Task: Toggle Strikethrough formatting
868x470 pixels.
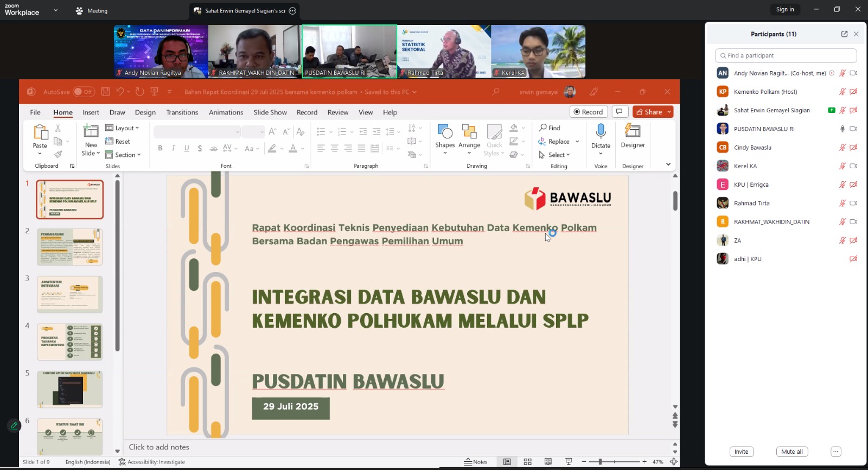Action: (x=214, y=148)
